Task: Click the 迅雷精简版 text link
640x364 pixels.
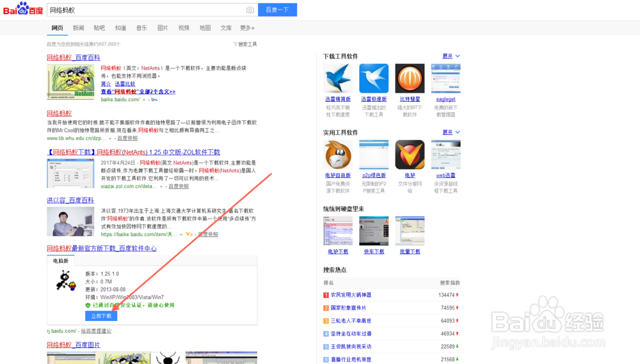Action: [x=338, y=99]
